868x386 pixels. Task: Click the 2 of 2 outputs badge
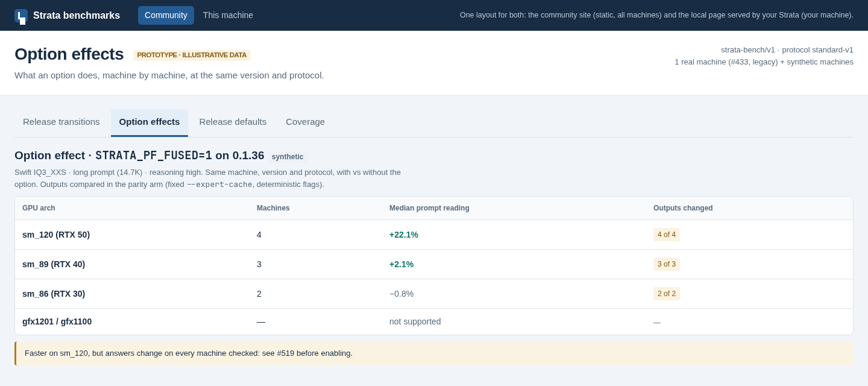(667, 294)
